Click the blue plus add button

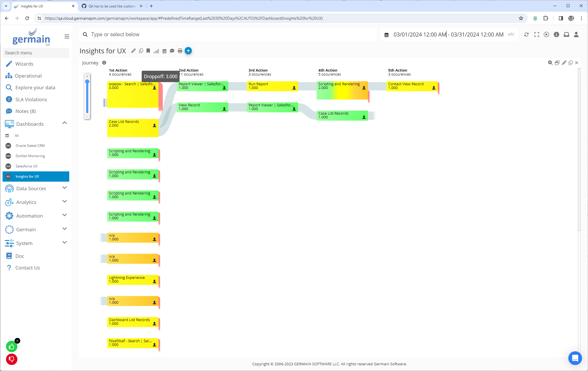pyautogui.click(x=188, y=51)
